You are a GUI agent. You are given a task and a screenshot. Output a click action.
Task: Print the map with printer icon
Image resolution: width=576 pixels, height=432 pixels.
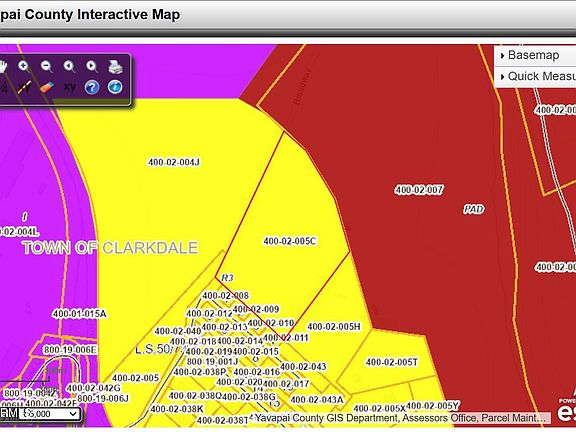[115, 67]
